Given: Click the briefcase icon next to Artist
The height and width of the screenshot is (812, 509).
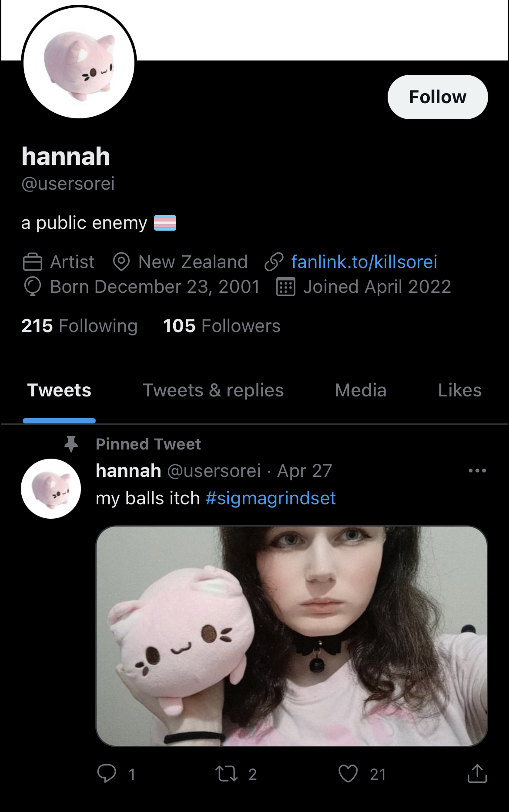Looking at the screenshot, I should (32, 262).
